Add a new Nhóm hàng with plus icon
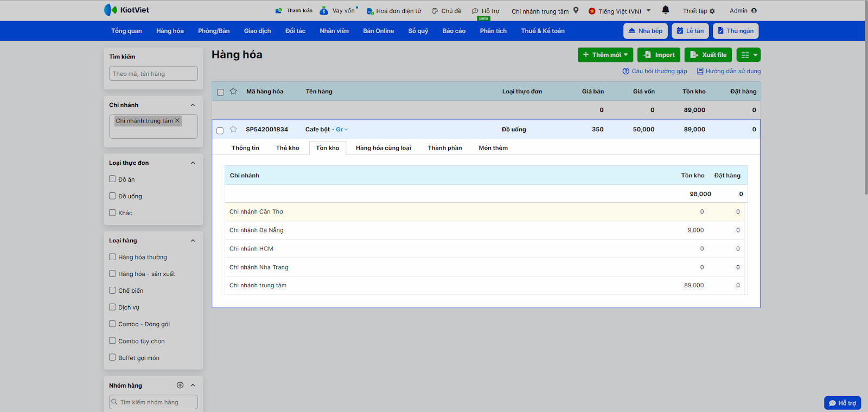Image resolution: width=868 pixels, height=412 pixels. (180, 385)
